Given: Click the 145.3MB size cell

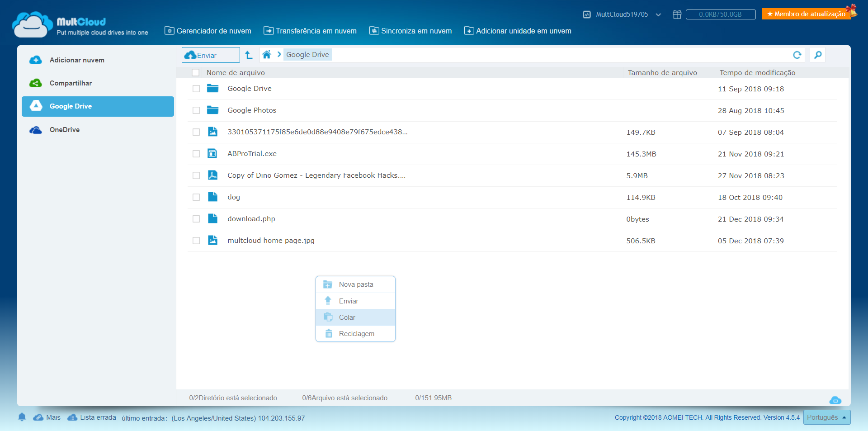Looking at the screenshot, I should (x=641, y=154).
